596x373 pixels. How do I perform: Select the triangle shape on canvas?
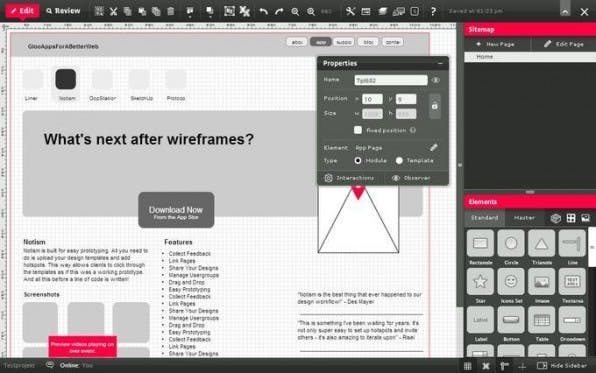coord(358,220)
